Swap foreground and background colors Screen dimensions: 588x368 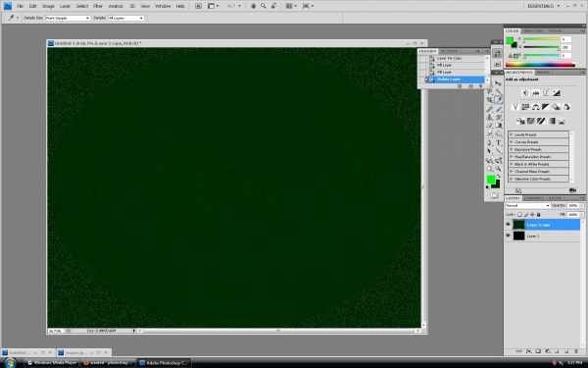point(499,176)
